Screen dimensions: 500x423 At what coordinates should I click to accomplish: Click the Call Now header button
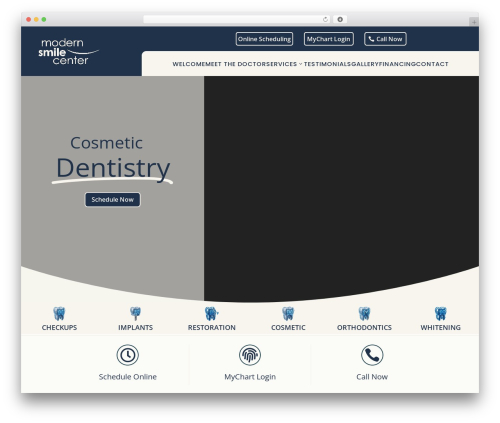(x=385, y=39)
